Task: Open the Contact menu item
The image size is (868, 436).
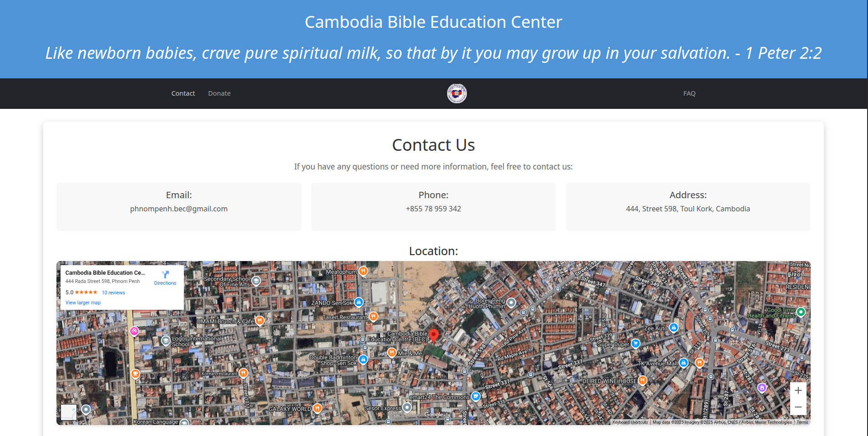Action: tap(183, 93)
